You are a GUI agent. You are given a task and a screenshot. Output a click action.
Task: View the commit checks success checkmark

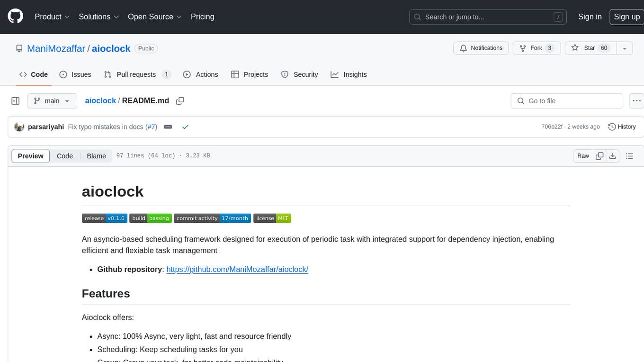(185, 127)
